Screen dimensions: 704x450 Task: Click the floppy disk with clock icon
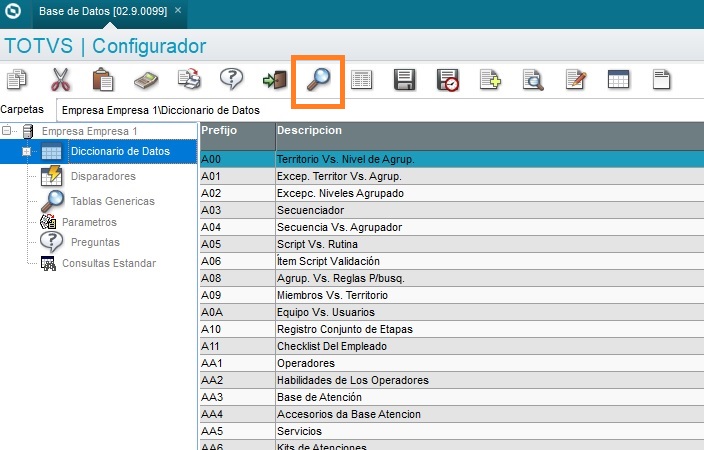[x=448, y=80]
